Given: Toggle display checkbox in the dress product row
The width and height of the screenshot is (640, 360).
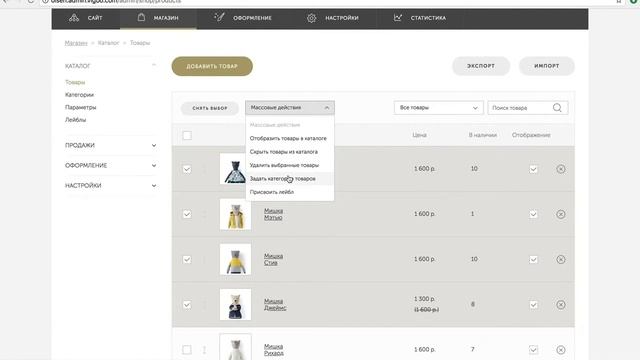Looking at the screenshot, I should [533, 169].
